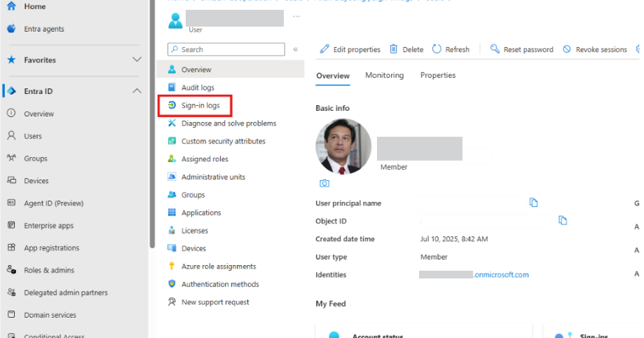The width and height of the screenshot is (644, 338).
Task: Open Overview in the user resource menu
Action: pos(231,69)
